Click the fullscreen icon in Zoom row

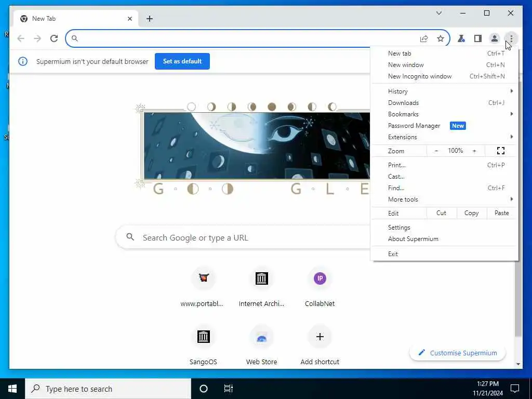[x=501, y=151]
